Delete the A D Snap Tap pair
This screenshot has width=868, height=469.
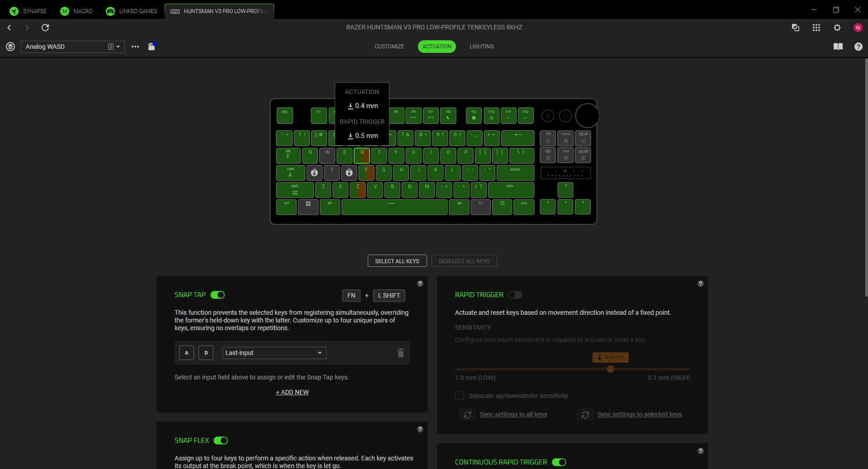400,353
